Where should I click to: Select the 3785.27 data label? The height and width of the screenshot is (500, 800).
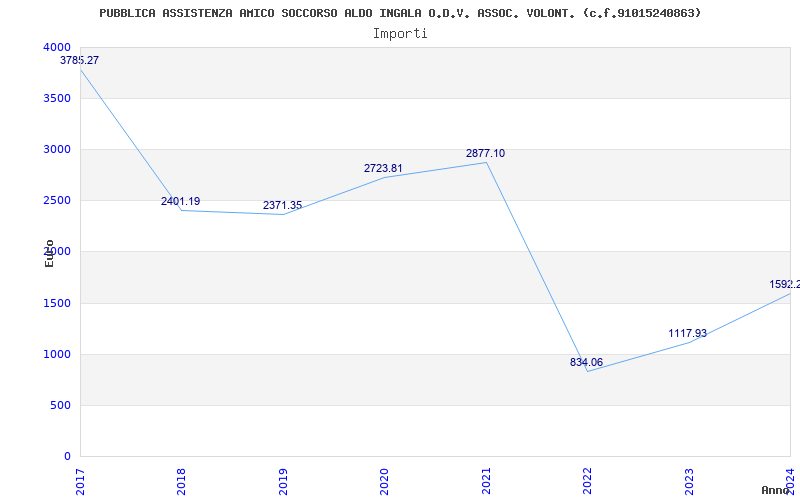coord(80,60)
